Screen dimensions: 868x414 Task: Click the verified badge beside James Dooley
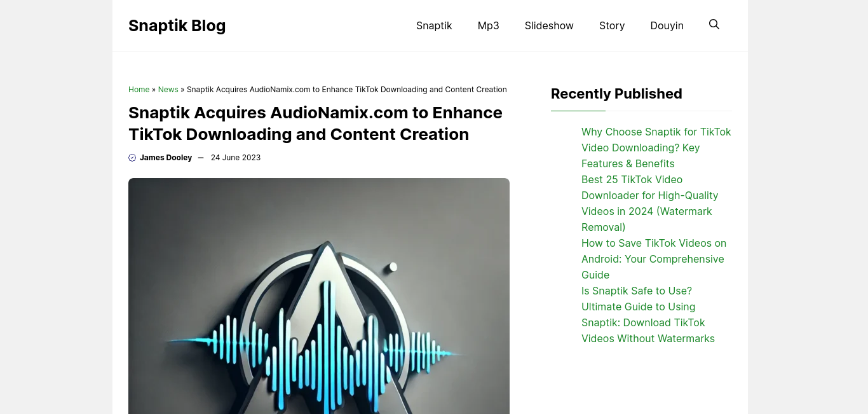tap(132, 158)
